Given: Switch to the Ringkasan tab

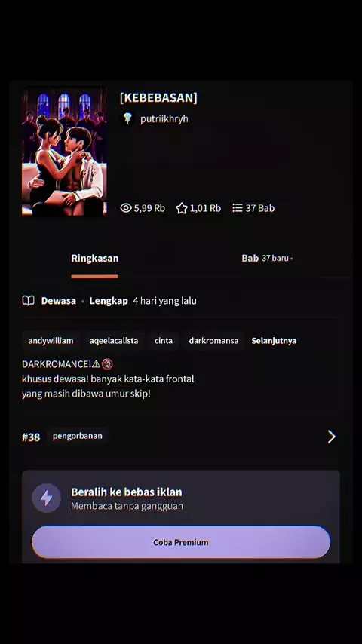Looking at the screenshot, I should click(95, 259).
